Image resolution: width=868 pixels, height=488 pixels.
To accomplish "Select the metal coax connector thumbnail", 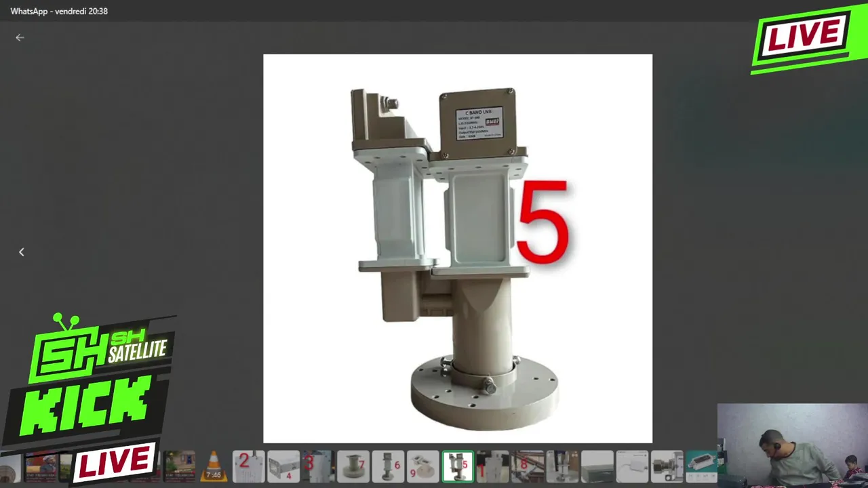I will (x=667, y=466).
